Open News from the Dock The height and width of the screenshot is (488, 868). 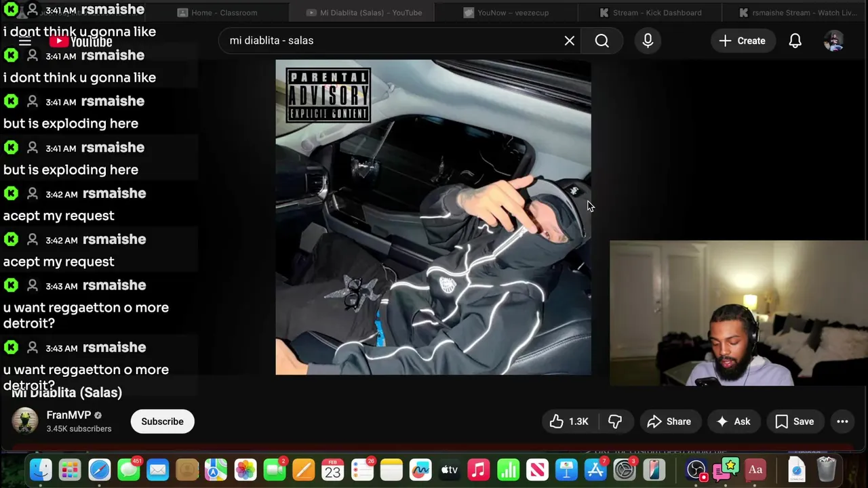click(537, 470)
